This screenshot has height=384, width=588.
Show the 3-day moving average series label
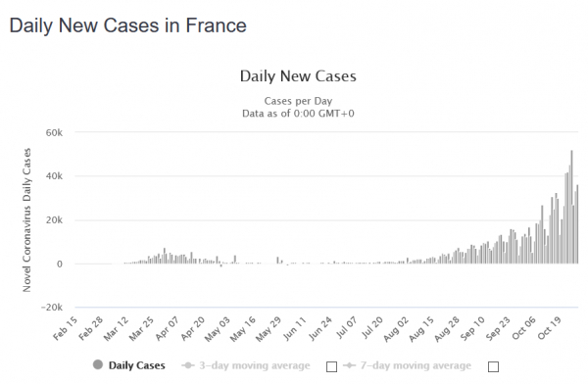(x=254, y=365)
